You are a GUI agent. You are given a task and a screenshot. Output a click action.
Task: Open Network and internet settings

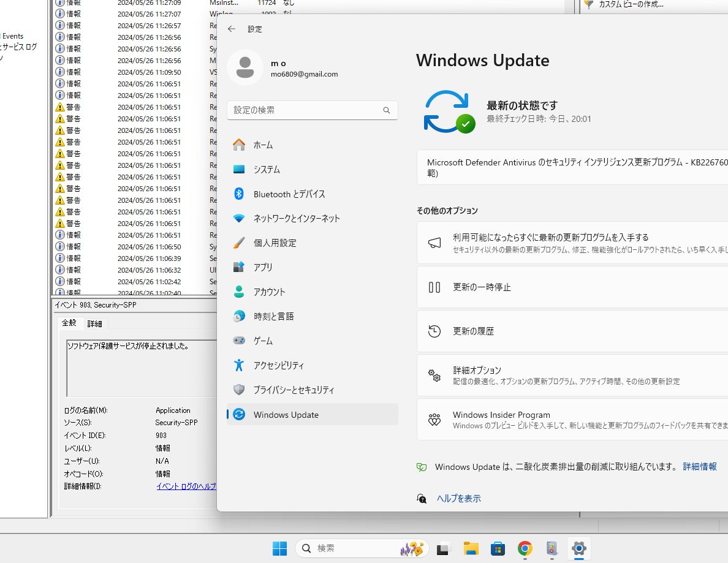click(x=313, y=218)
